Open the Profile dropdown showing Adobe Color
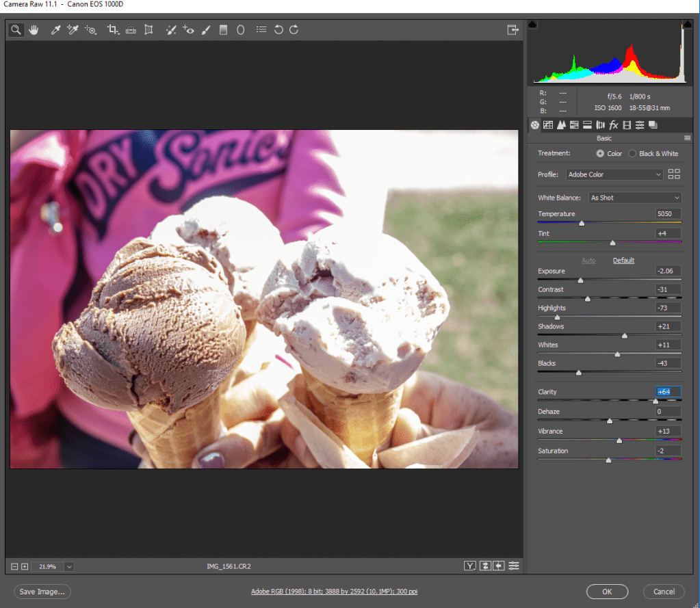The width and height of the screenshot is (700, 608). click(614, 174)
